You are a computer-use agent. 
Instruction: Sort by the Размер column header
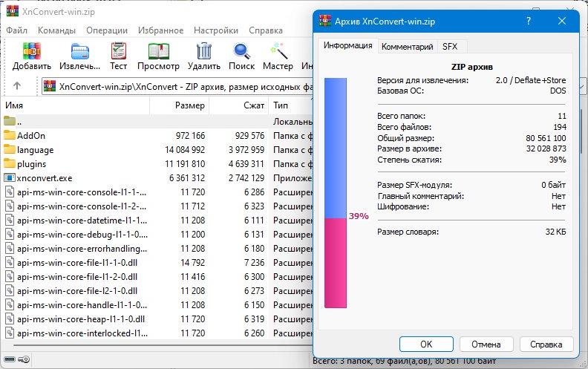pyautogui.click(x=179, y=105)
